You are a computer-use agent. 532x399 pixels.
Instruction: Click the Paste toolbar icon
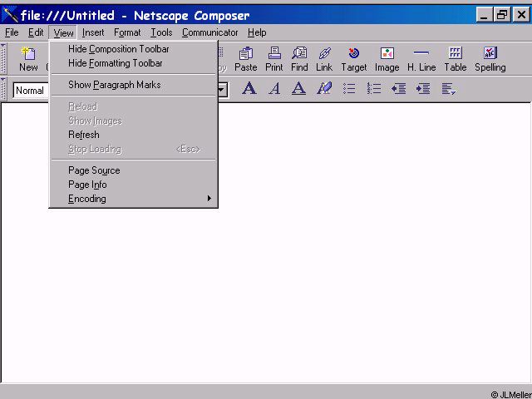pyautogui.click(x=246, y=59)
